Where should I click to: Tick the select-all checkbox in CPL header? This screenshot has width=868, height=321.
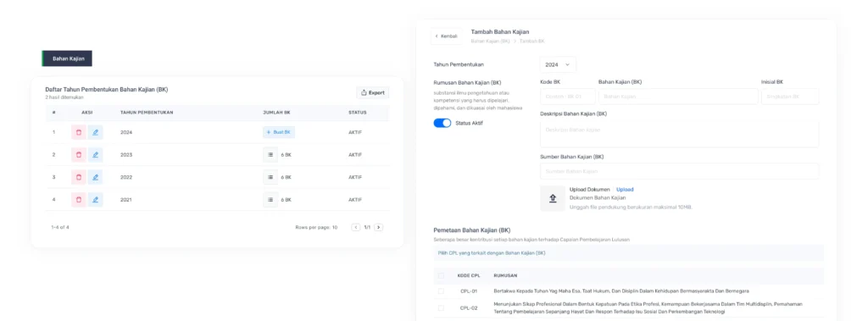[x=441, y=275]
